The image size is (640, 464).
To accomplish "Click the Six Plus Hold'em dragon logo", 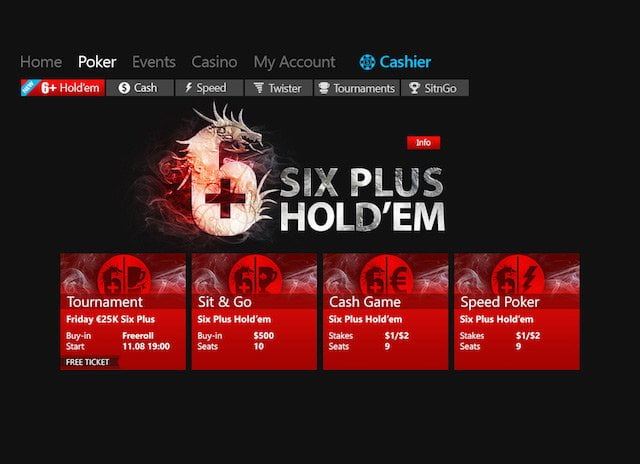I will [290, 173].
